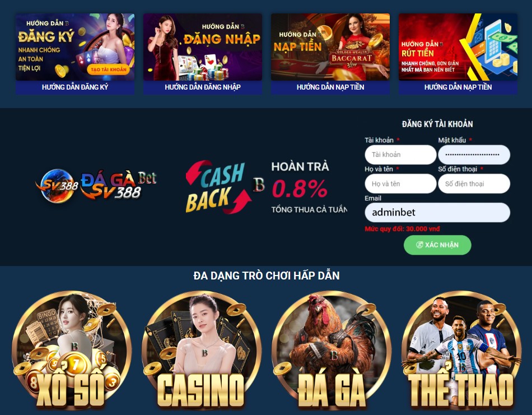This screenshot has height=415, width=532.
Task: Click the Tạo Tài Khoản orange button
Action: point(108,69)
